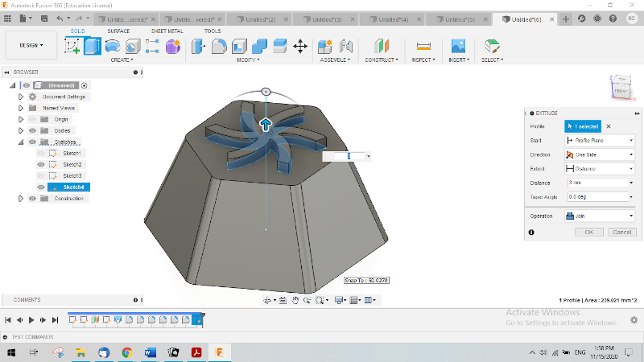Click the 1 selected profile button
The height and width of the screenshot is (362, 644).
click(583, 126)
